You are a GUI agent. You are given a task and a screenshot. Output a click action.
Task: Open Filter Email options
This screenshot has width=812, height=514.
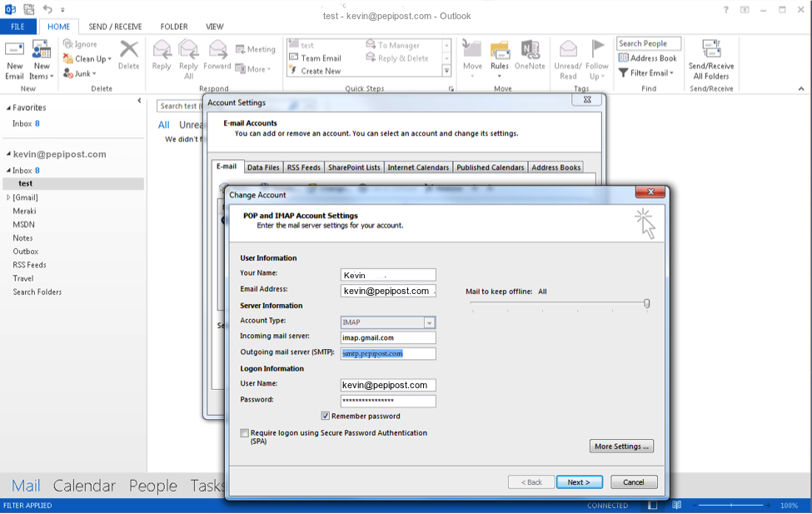tap(645, 73)
